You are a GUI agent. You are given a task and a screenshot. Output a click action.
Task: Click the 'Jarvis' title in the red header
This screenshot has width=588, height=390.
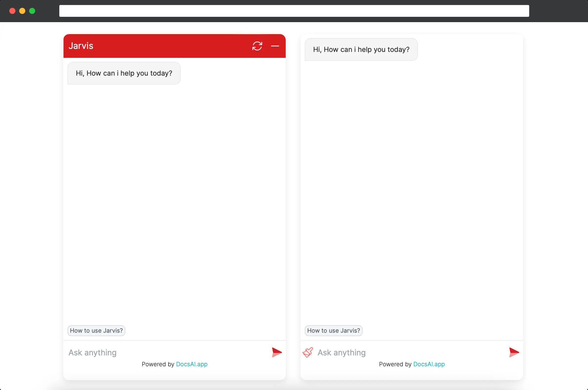81,46
